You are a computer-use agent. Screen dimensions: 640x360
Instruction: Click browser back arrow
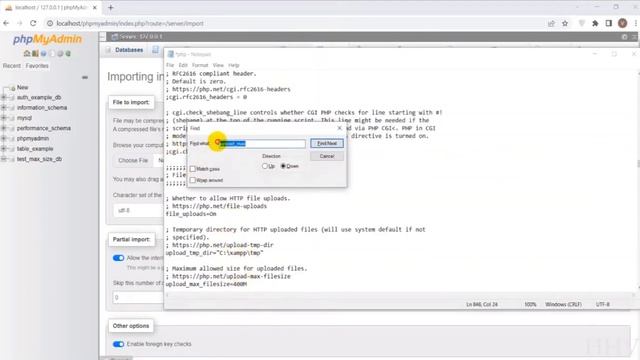(6, 23)
